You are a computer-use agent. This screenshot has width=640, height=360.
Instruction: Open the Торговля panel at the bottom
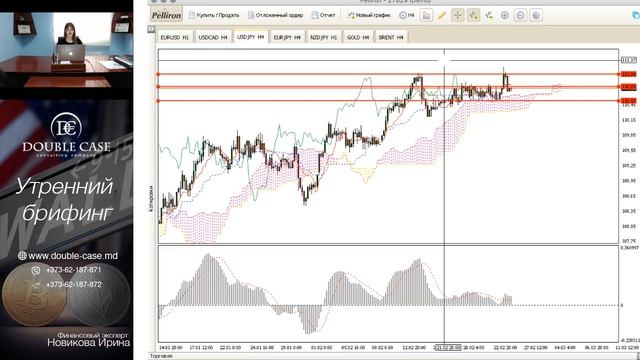coord(161,356)
